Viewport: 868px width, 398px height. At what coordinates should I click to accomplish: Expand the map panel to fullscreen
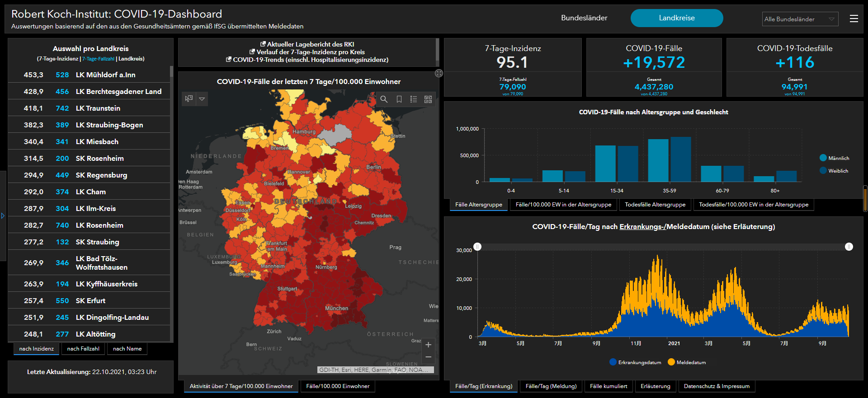tap(439, 73)
